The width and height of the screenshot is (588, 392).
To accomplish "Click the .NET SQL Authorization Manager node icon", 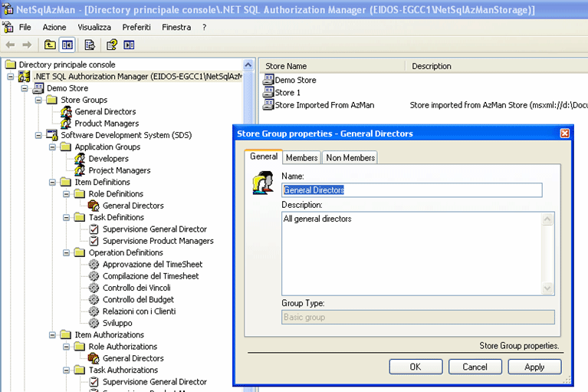I will click(25, 77).
